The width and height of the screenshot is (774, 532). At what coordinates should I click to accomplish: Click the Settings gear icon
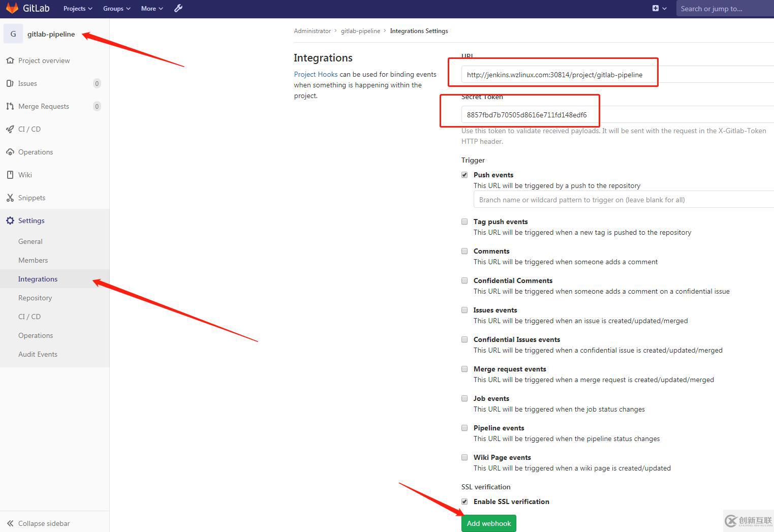click(x=10, y=221)
